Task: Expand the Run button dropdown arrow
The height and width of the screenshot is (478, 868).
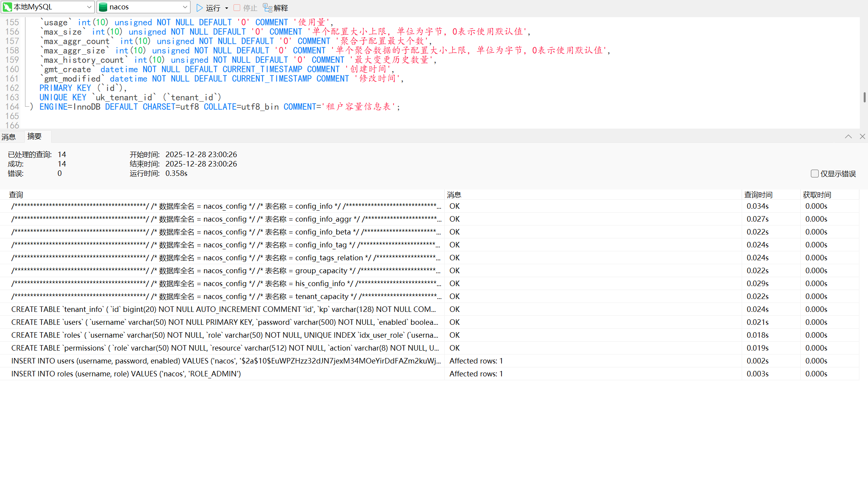Action: click(x=226, y=8)
